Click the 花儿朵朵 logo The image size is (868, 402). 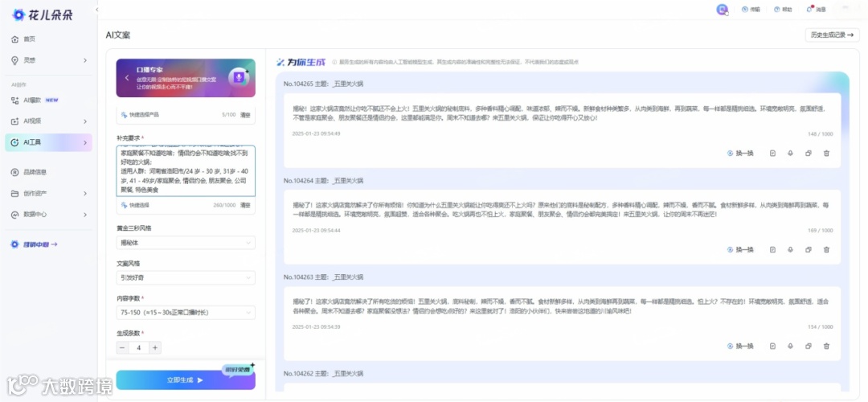point(43,14)
